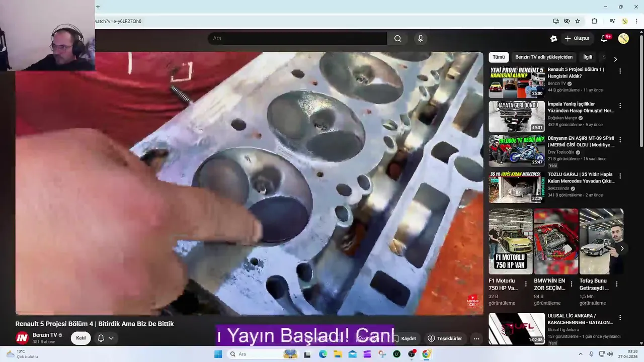Click the sparkle icon left of Oluştur
644x362 pixels.
[x=553, y=39]
